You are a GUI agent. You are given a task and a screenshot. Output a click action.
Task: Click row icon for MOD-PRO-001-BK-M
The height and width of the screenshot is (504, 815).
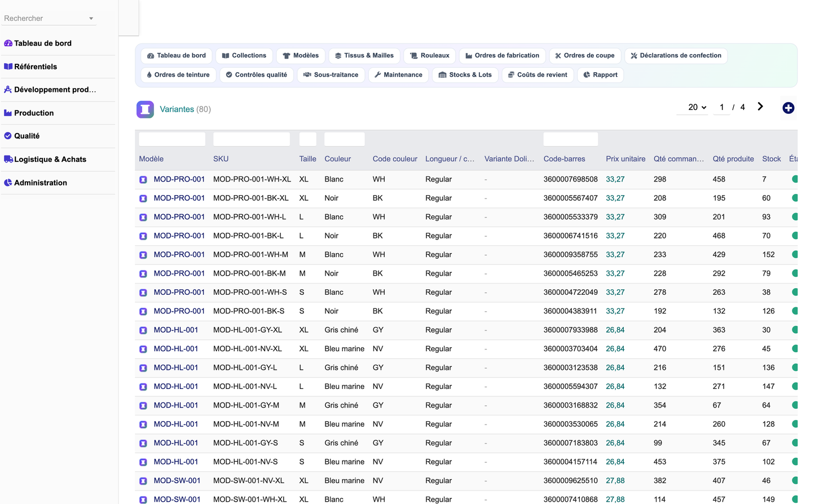click(x=143, y=273)
